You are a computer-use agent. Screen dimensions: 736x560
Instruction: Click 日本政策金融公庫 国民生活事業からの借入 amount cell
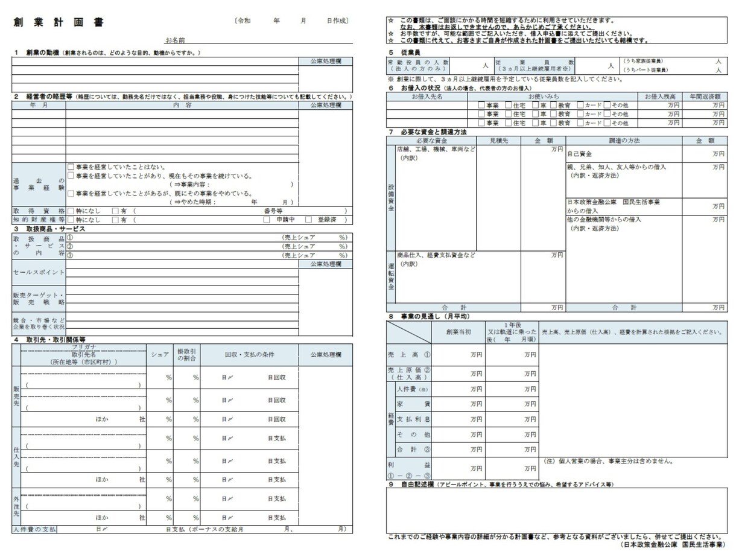[705, 206]
